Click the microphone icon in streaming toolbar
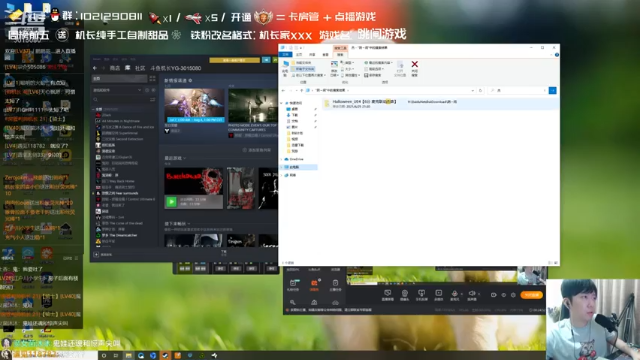Viewport: 640px width, 360px height. point(455,293)
